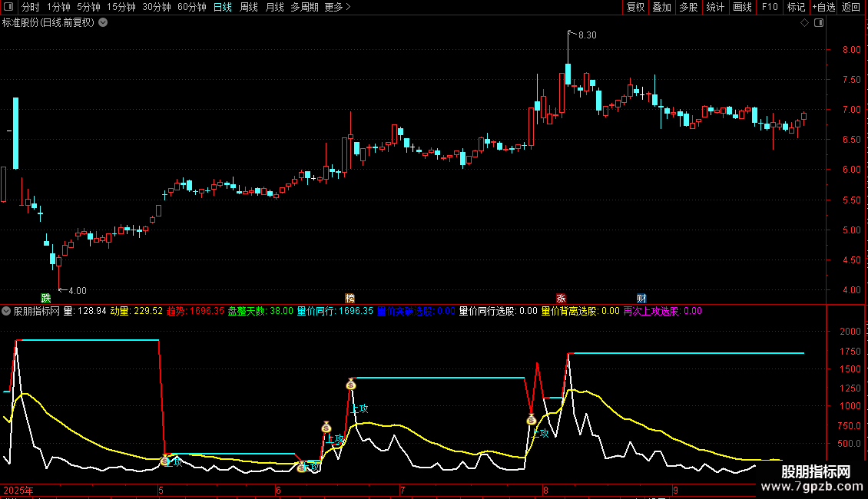Open the 更多 periods menu
Image resolution: width=868 pixels, height=499 pixels.
(x=337, y=7)
